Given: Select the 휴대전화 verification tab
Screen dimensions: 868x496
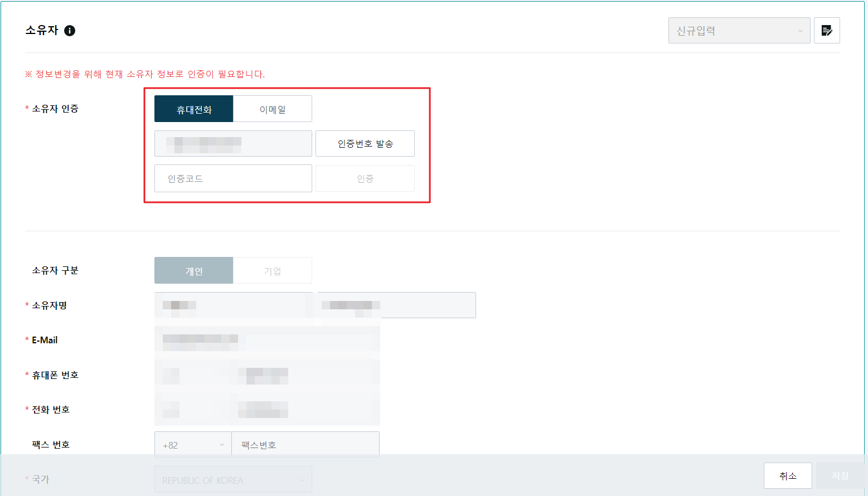Looking at the screenshot, I should click(x=193, y=109).
